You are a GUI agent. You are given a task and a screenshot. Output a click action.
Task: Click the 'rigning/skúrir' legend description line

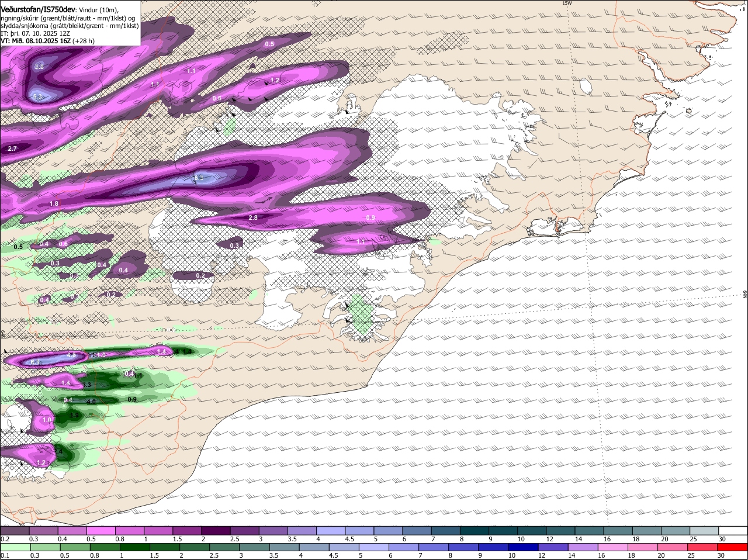67,18
